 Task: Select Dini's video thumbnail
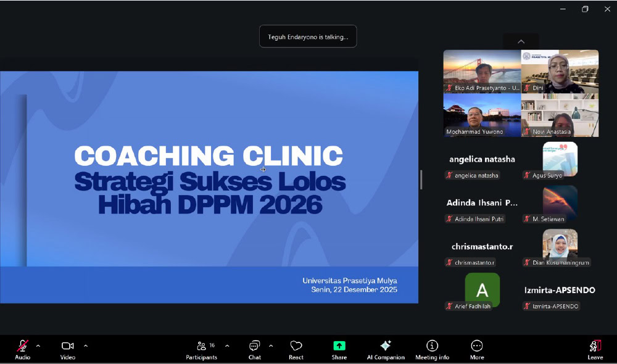(x=560, y=71)
